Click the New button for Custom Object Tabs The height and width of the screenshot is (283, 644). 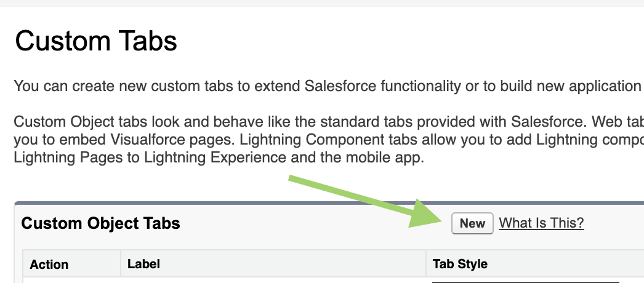(472, 223)
